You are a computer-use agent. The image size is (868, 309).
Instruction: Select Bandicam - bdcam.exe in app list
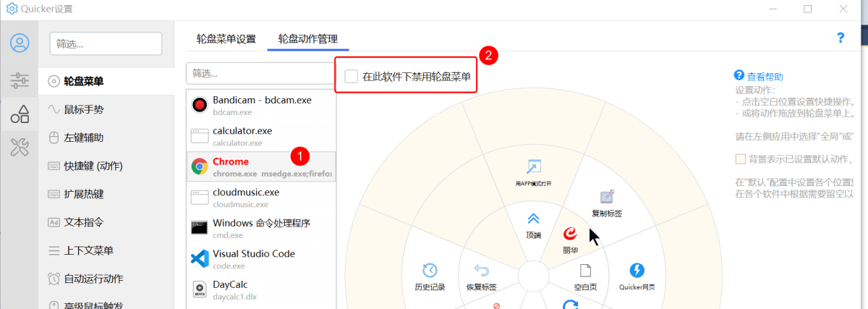pos(261,105)
